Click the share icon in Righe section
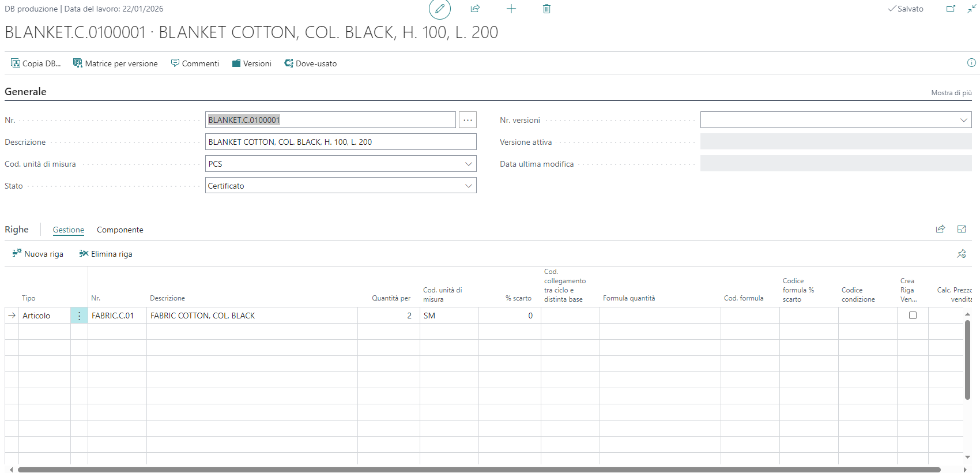This screenshot has width=980, height=473. [x=940, y=229]
